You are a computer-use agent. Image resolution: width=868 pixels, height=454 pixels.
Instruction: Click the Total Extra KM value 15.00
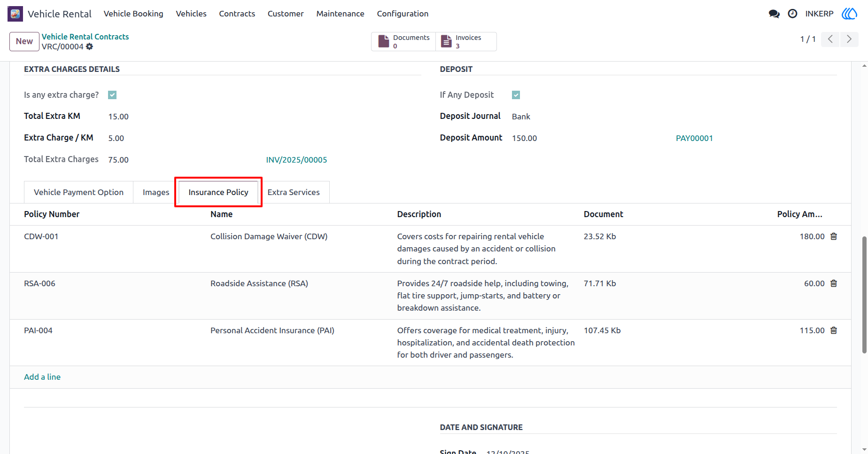click(118, 117)
